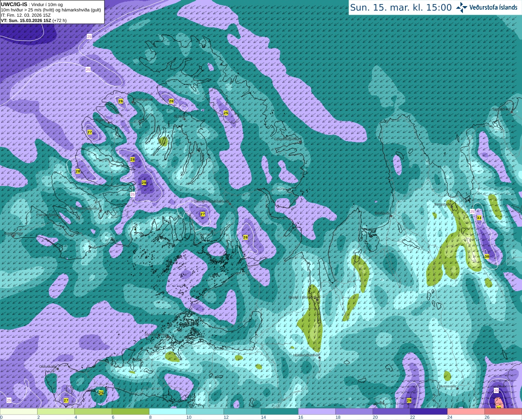Click the Steingrímsfjarðarheiði station label
Screen dimensions: 522x420
(x=211, y=201)
